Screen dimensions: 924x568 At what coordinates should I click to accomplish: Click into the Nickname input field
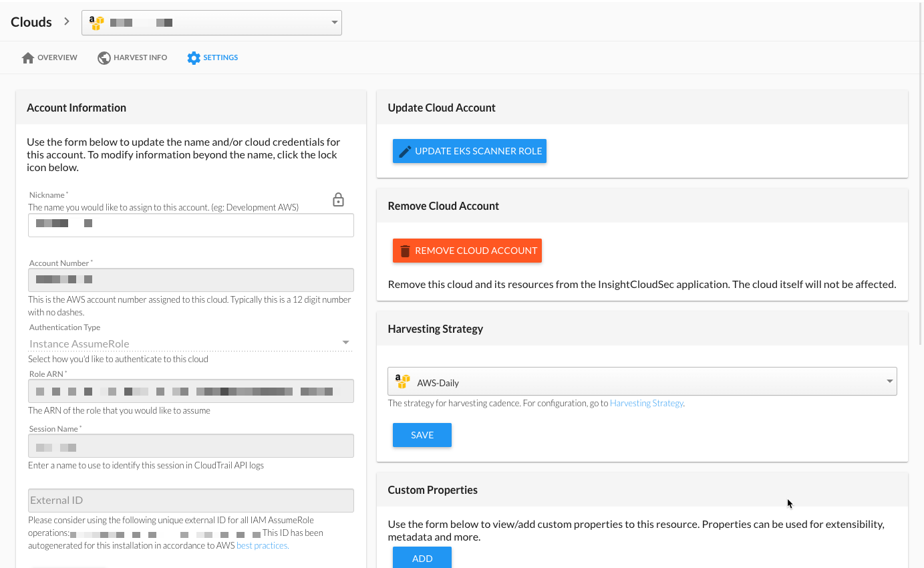[x=190, y=225]
